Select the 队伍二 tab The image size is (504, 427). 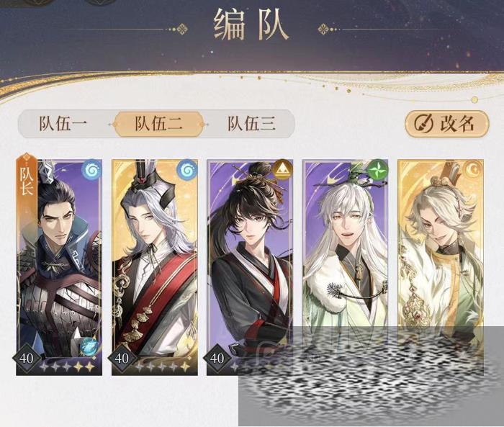(158, 124)
